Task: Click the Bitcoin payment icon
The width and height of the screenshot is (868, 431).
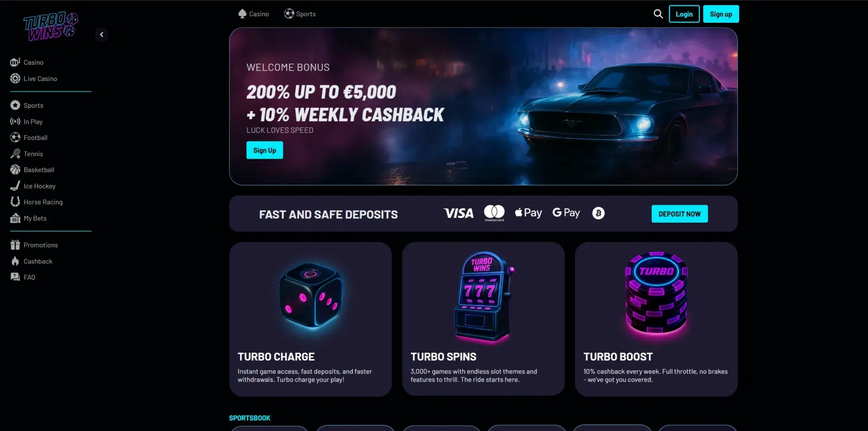Action: (x=598, y=213)
